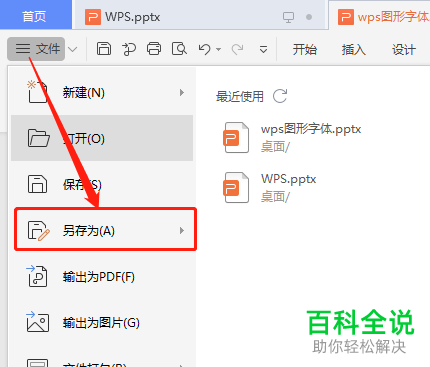The image size is (430, 367).
Task: Open the 文件 menu button
Action: 36,49
